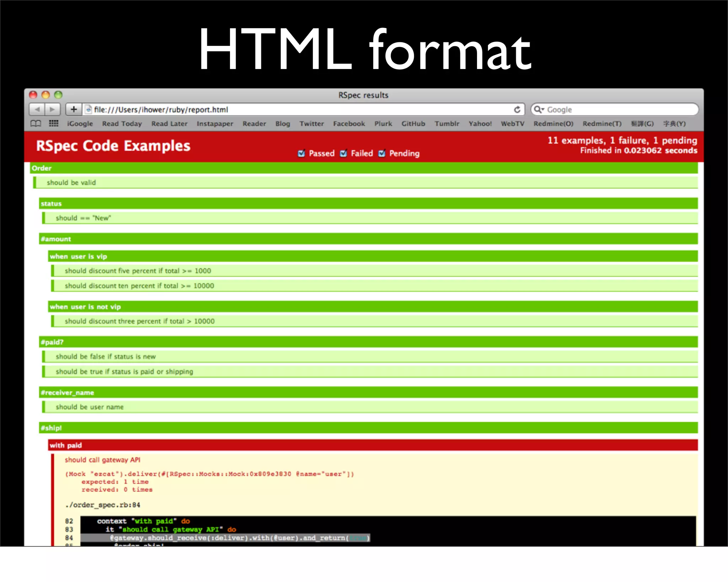Click the #receiver_name group header
This screenshot has width=728, height=582.
coord(368,392)
